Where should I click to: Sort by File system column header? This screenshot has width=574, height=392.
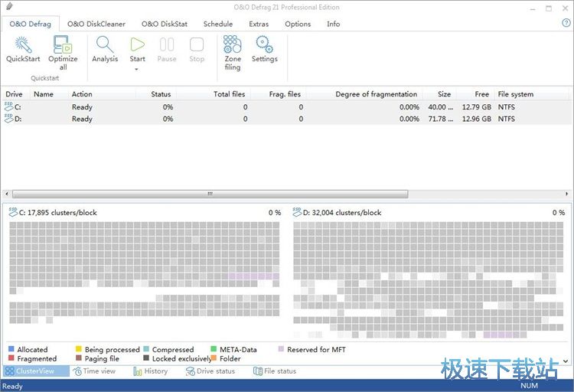[515, 94]
